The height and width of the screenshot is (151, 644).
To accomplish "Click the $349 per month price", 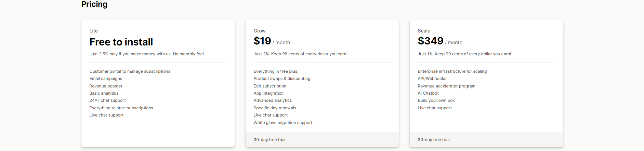I will coord(439,41).
